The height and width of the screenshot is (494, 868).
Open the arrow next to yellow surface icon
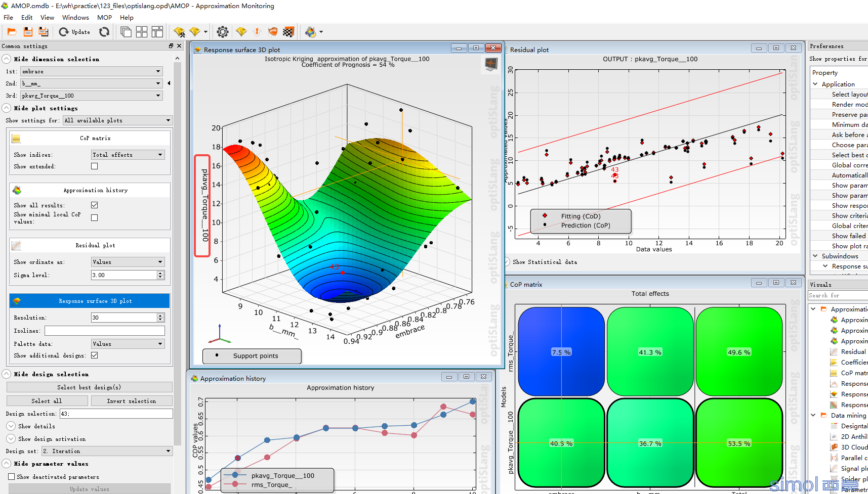tap(205, 32)
